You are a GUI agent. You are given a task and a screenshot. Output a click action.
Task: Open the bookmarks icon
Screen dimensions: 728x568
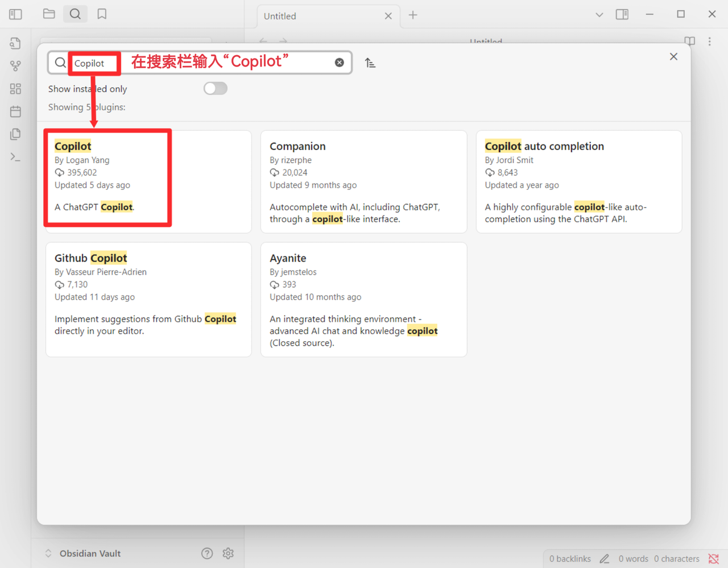point(102,14)
